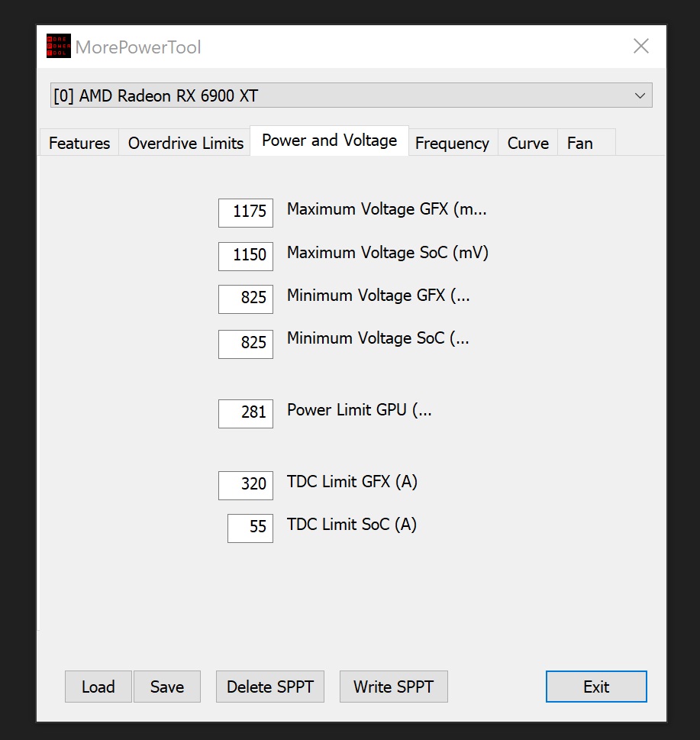
Task: Select the Power and Voltage tab
Action: 329,141
